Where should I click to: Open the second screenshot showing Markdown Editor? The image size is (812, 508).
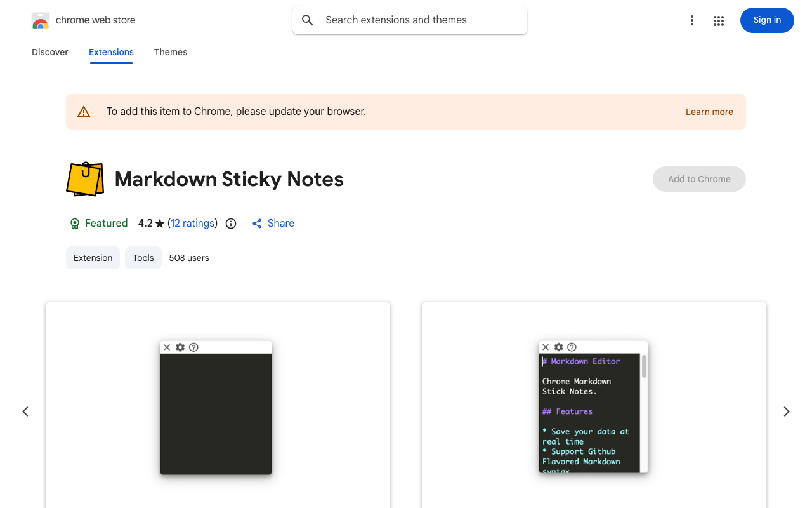594,405
